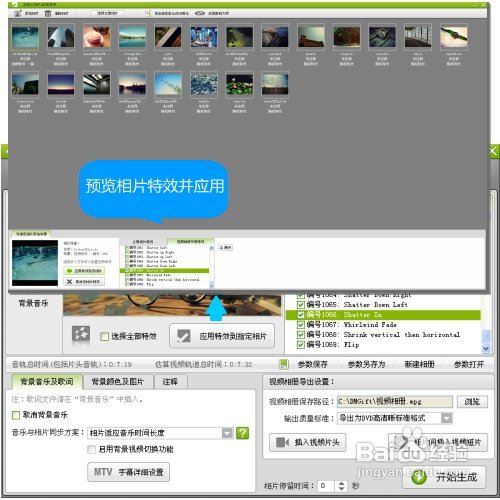Click the scroll thumb of main effects list

click(x=486, y=336)
